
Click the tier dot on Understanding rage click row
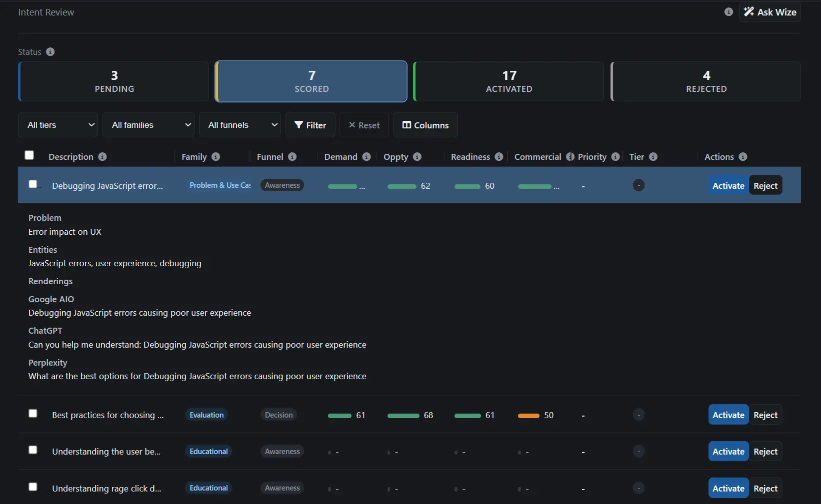point(638,488)
